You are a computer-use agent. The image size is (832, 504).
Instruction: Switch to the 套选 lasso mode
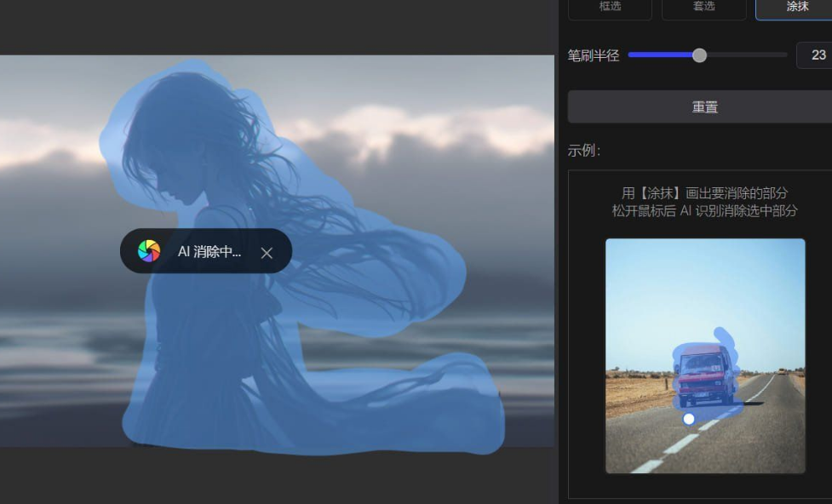click(x=703, y=7)
